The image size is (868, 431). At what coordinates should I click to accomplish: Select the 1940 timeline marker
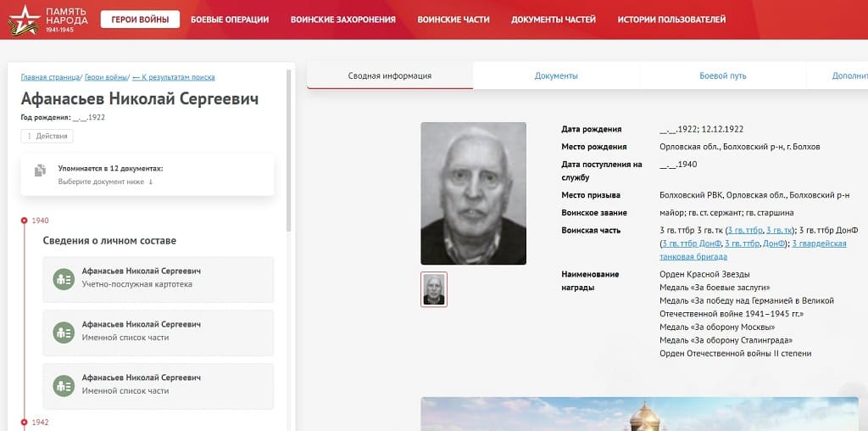coord(24,221)
